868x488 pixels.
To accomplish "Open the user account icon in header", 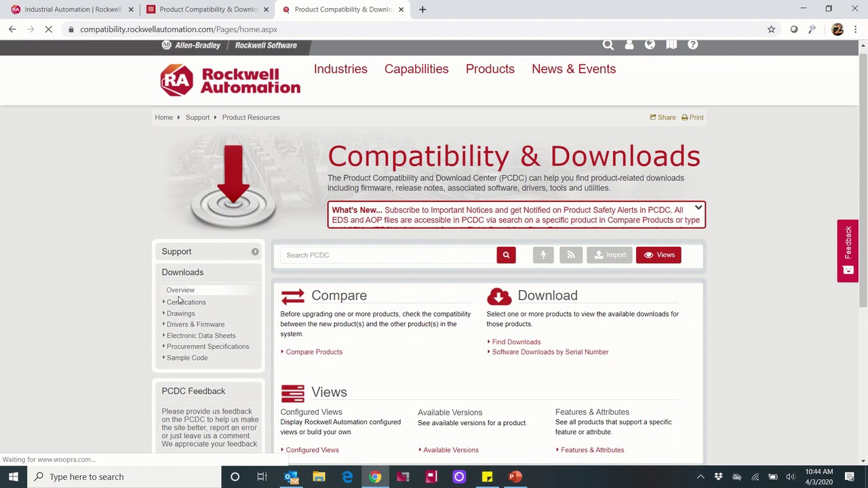I will (629, 45).
